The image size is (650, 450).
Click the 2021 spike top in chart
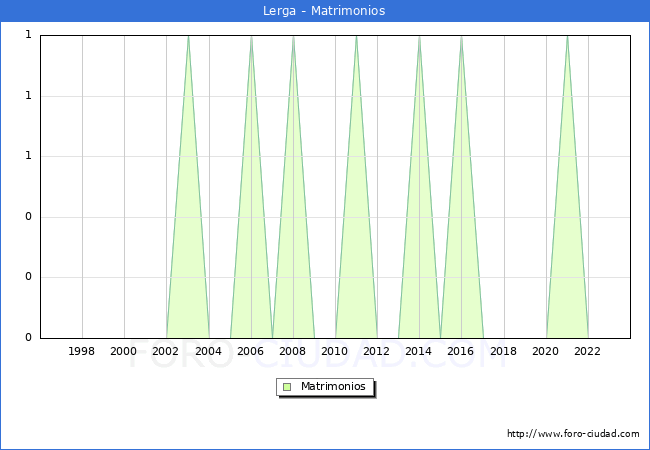(567, 37)
